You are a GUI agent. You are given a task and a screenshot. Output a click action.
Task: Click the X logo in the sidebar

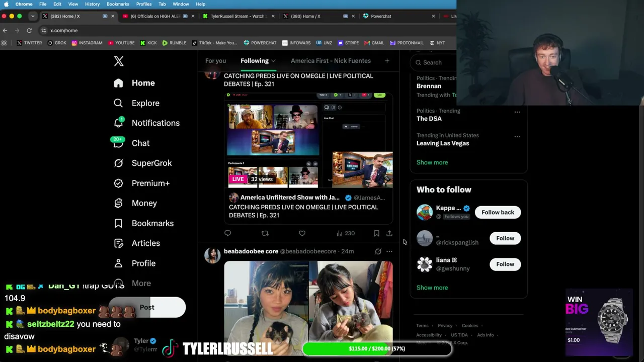pos(119,61)
